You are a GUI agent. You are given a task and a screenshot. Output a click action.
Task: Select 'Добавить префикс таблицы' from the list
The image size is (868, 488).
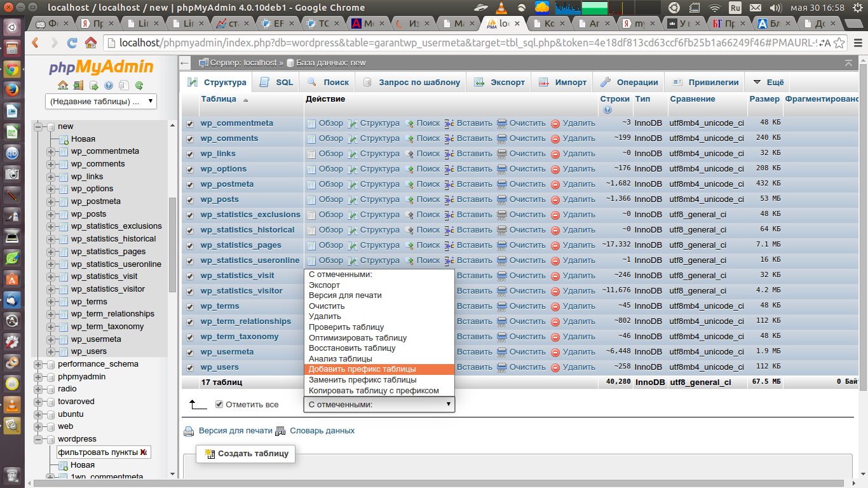(x=362, y=369)
